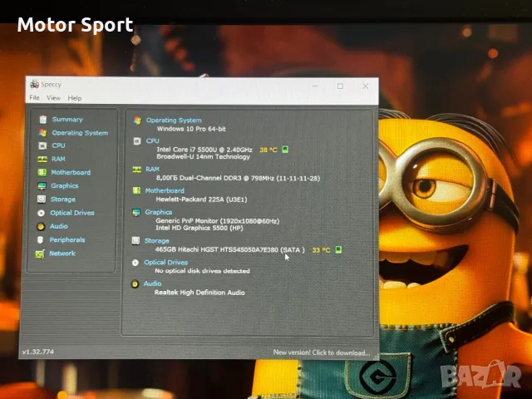Select the Storage drive icon in sidebar
532x399 pixels.
point(41,199)
